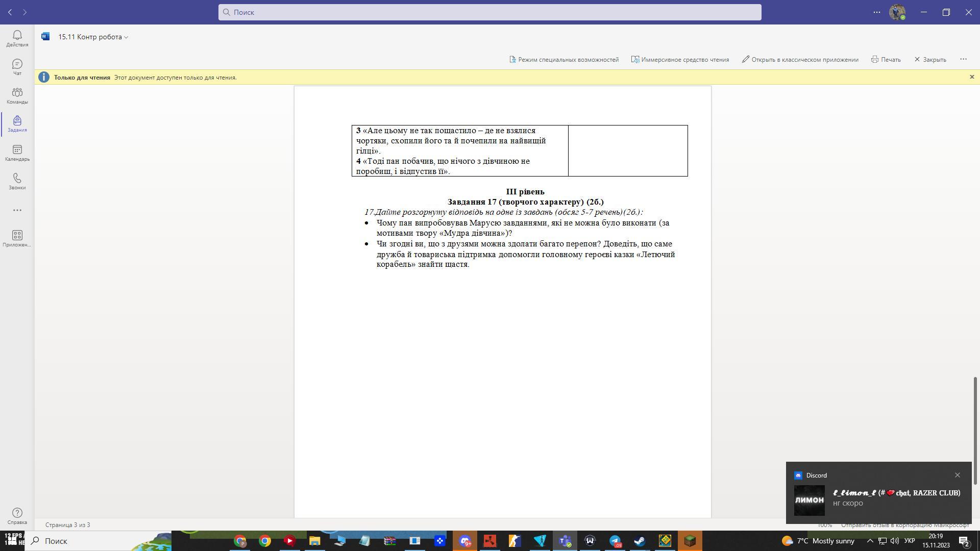Open the Activity bell in sidebar

click(x=17, y=38)
